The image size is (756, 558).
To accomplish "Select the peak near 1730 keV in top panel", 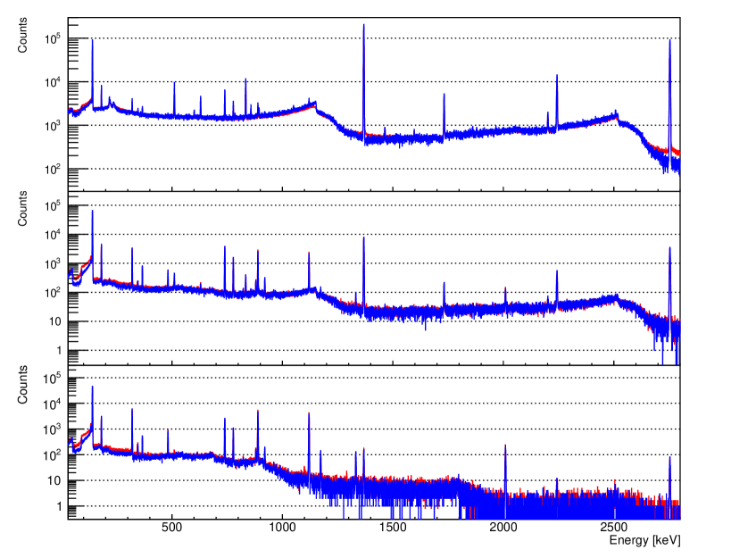I will (444, 116).
